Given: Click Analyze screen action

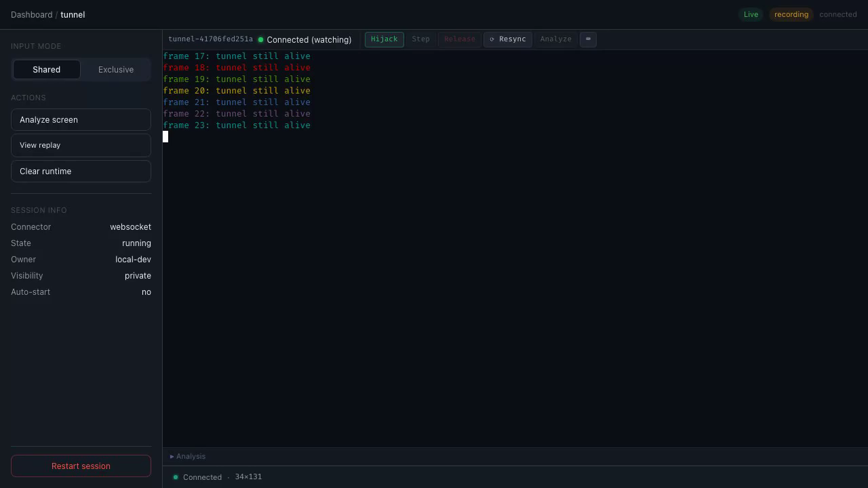Looking at the screenshot, I should [x=81, y=120].
